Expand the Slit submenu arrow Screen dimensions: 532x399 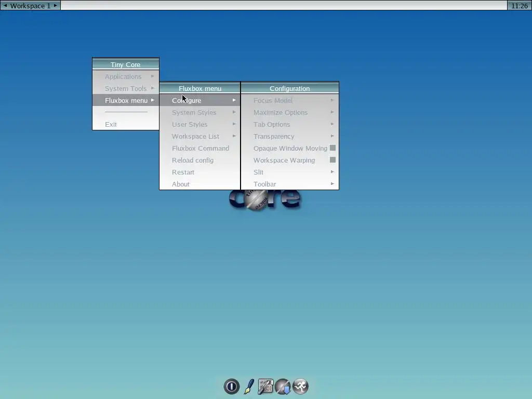pos(332,171)
